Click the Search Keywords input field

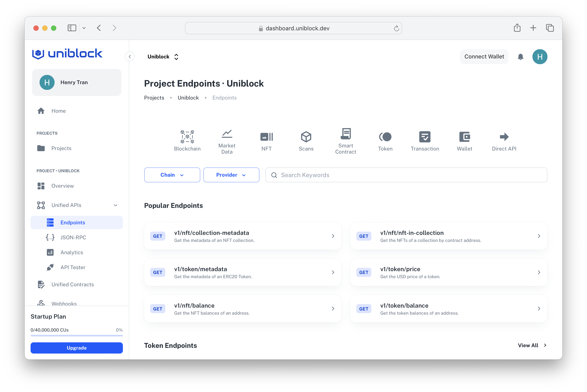[x=406, y=174]
